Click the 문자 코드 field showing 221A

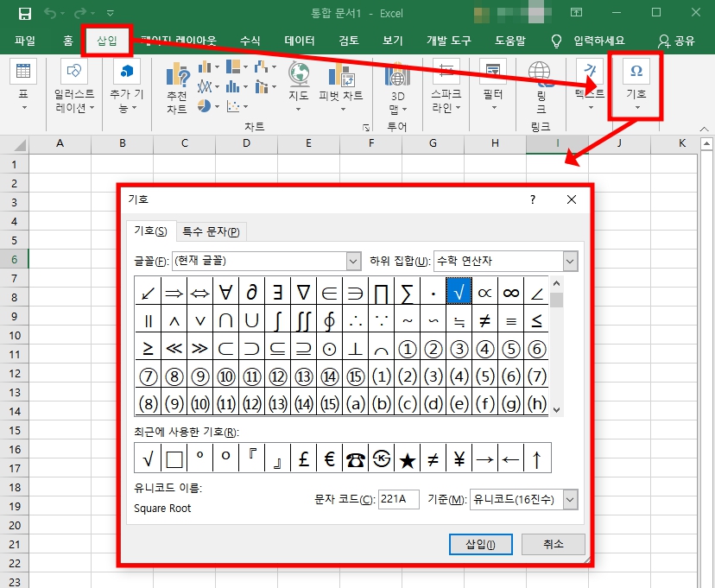[399, 499]
